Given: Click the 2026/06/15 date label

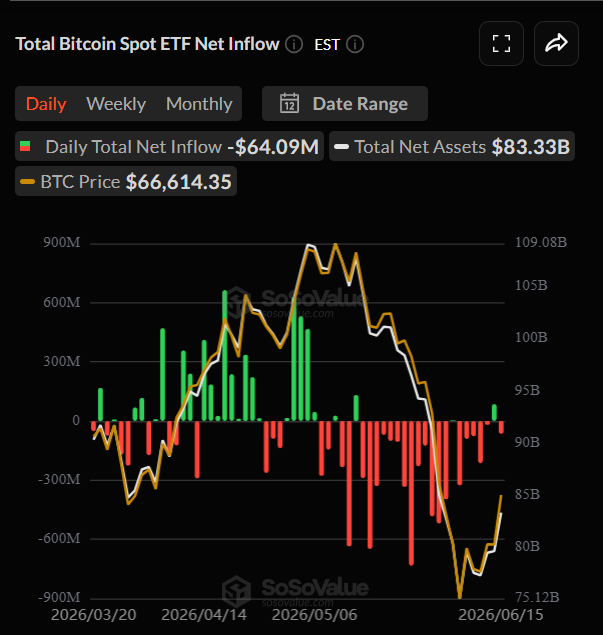Looking at the screenshot, I should tap(501, 615).
